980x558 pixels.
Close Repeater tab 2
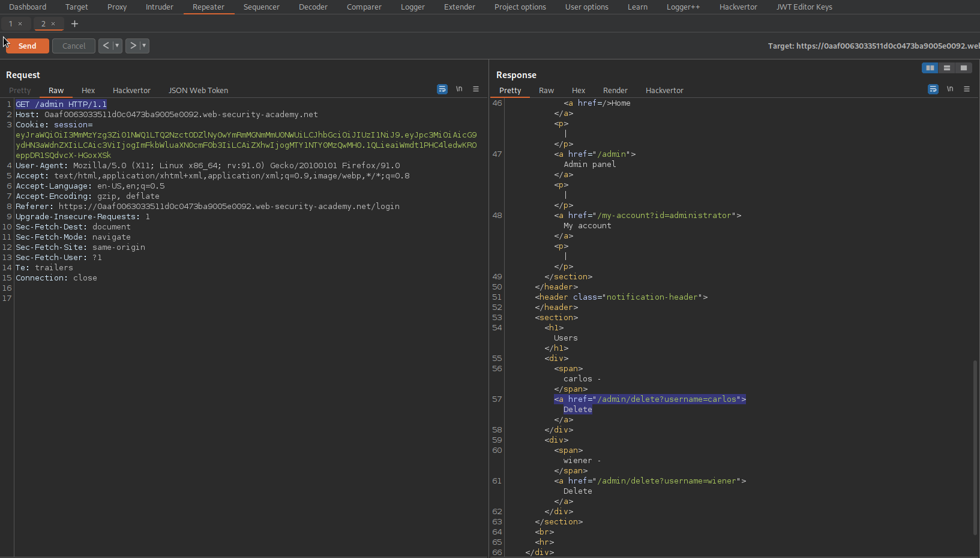53,24
